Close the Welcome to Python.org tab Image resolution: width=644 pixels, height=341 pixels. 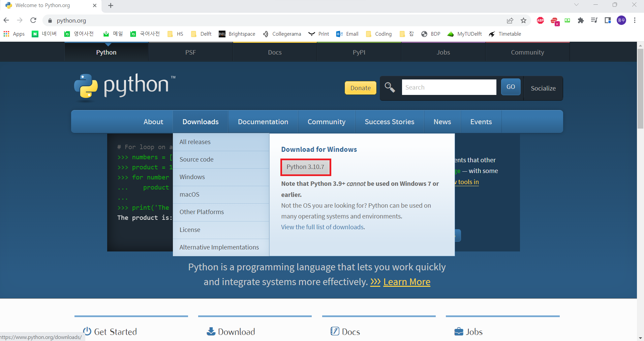95,5
